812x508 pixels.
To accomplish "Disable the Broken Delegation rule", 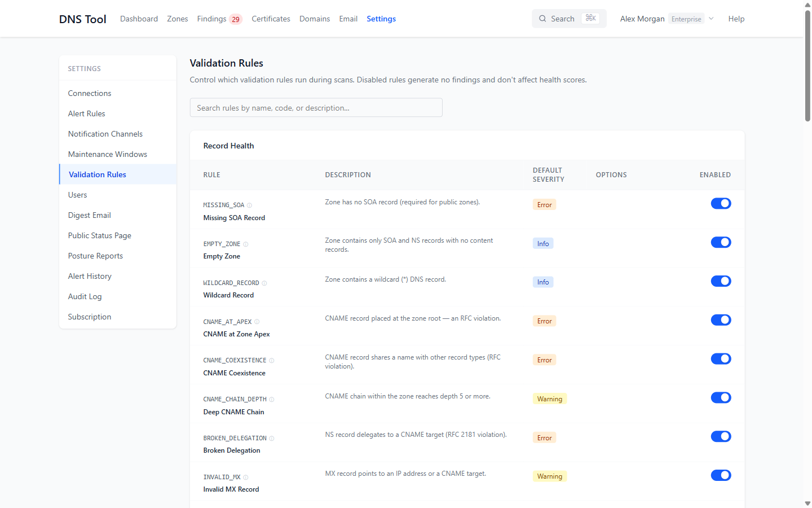I will point(721,436).
